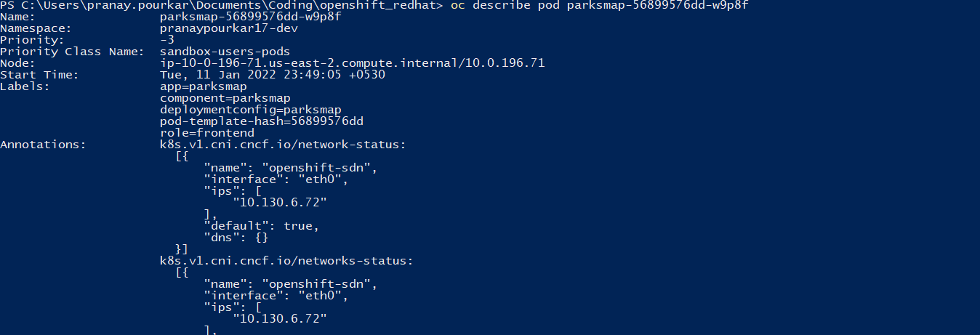Click the "default": true line

261,226
